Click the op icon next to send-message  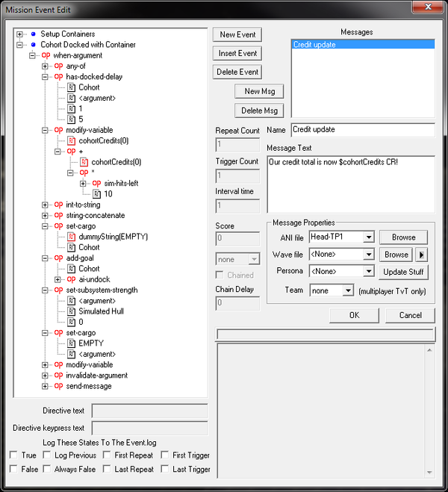[58, 386]
